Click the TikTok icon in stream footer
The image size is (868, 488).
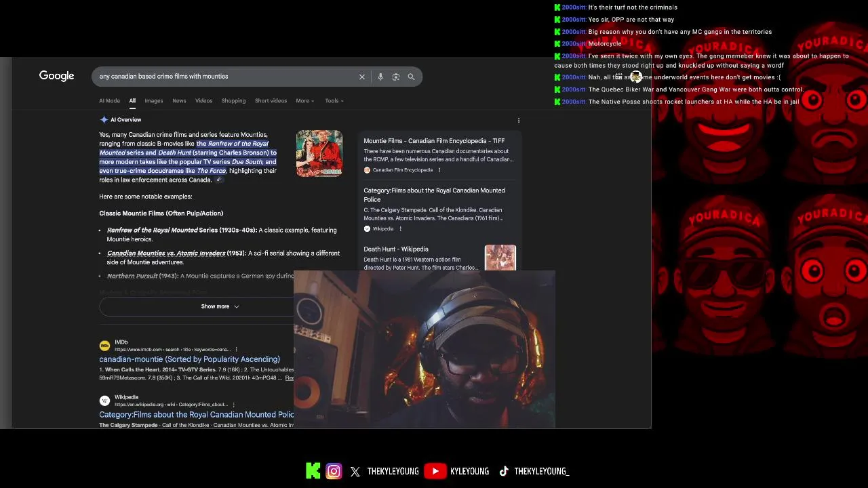pyautogui.click(x=504, y=471)
